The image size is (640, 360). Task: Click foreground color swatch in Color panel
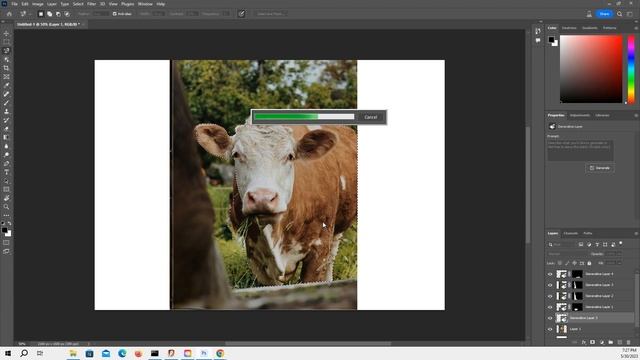click(551, 40)
